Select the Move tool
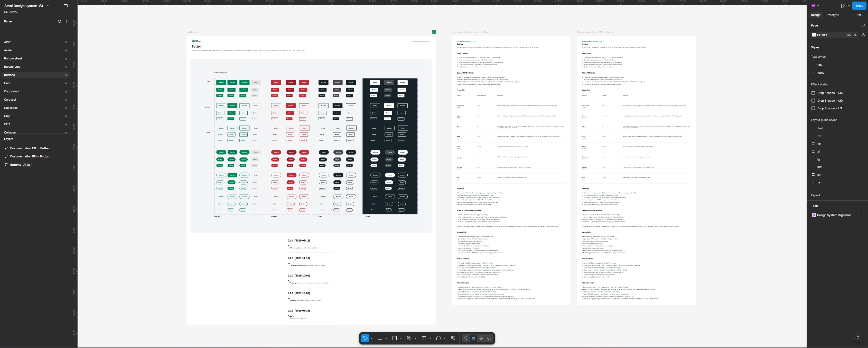 tap(365, 338)
